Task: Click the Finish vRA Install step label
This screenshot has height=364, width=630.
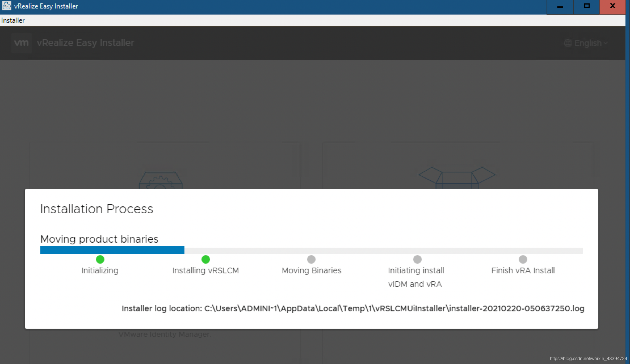Action: coord(523,270)
